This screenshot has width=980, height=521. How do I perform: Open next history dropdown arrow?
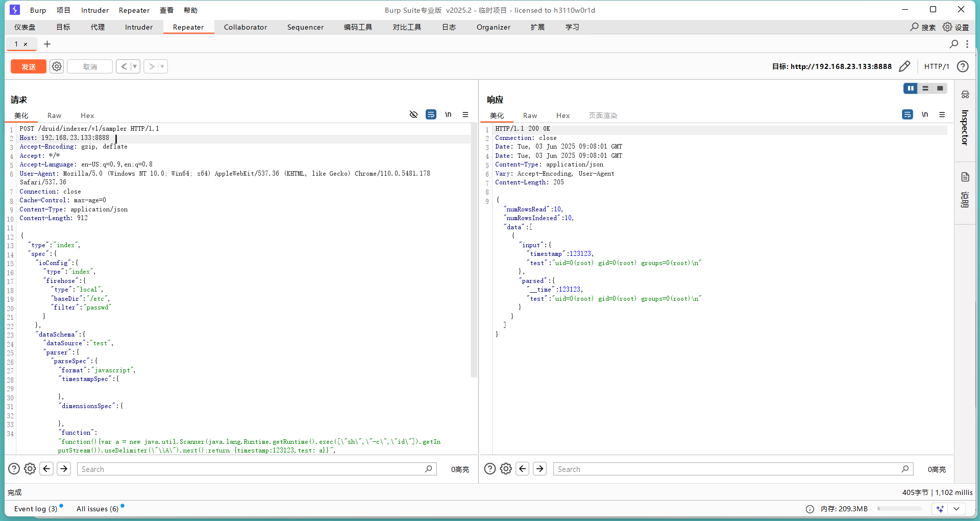[163, 66]
